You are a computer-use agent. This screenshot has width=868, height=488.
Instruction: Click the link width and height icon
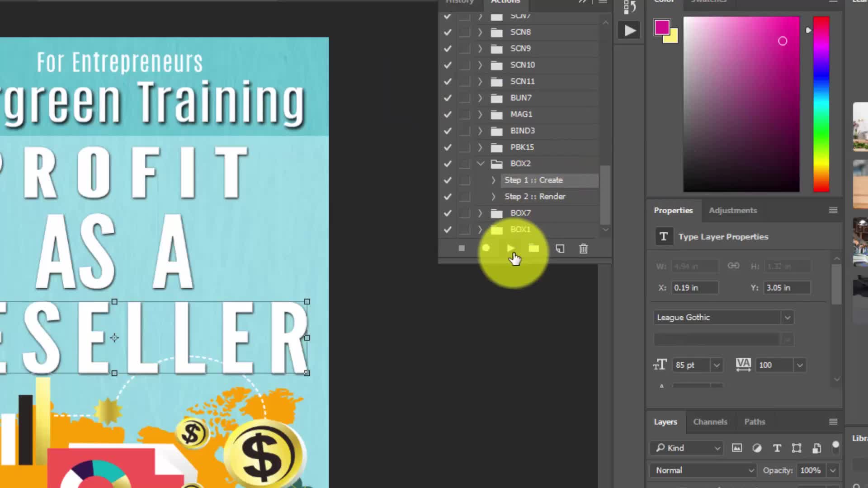tap(733, 266)
